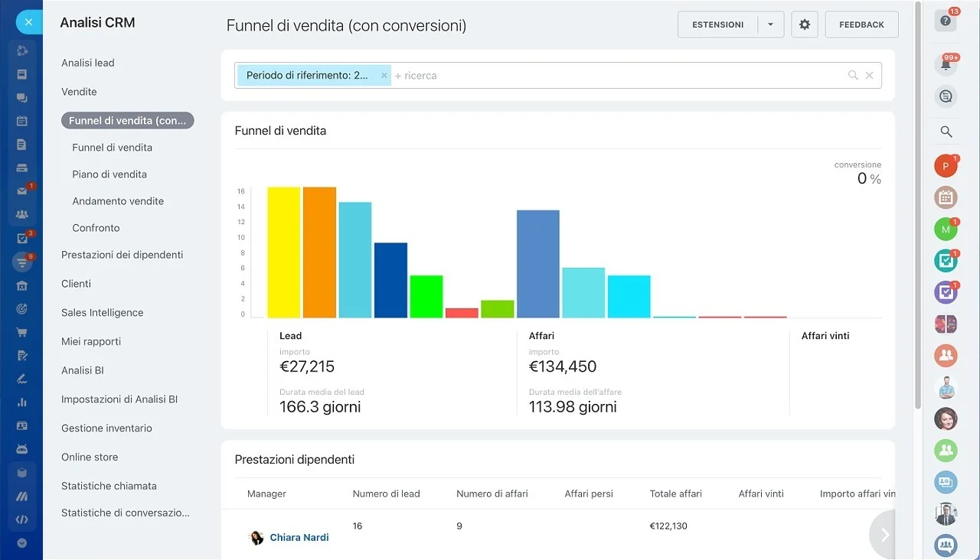Clear the filter search with X icon
The height and width of the screenshot is (560, 980).
[x=869, y=75]
